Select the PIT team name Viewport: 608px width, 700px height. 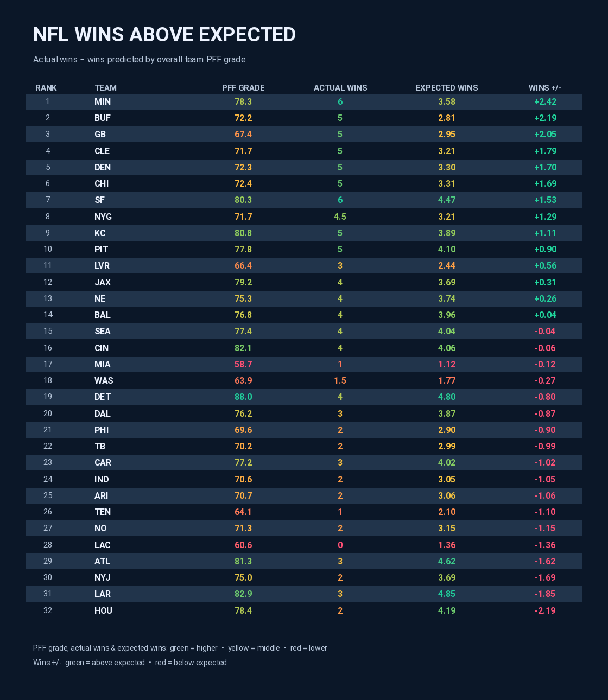pyautogui.click(x=102, y=249)
